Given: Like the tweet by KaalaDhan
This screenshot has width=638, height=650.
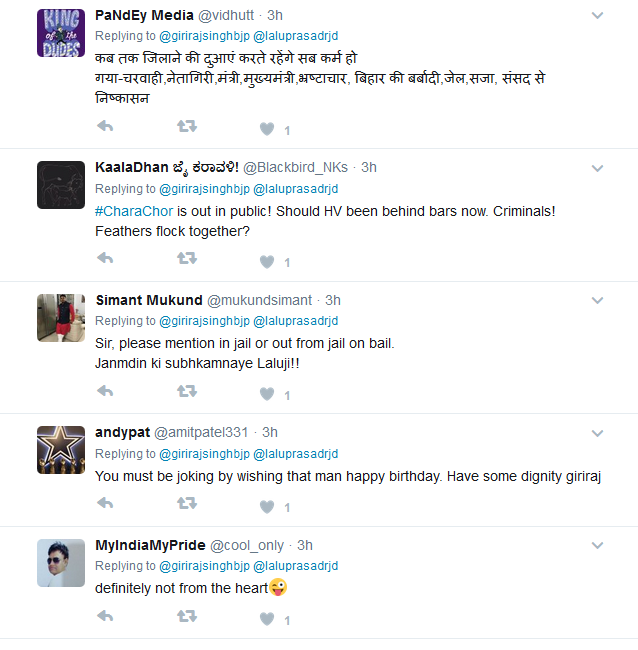Looking at the screenshot, I should 267,260.
